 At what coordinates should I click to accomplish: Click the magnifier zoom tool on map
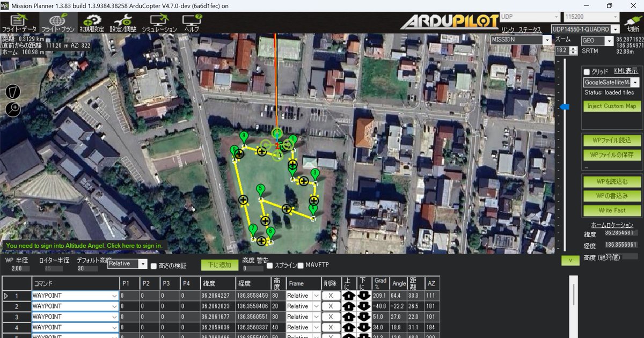tap(13, 109)
